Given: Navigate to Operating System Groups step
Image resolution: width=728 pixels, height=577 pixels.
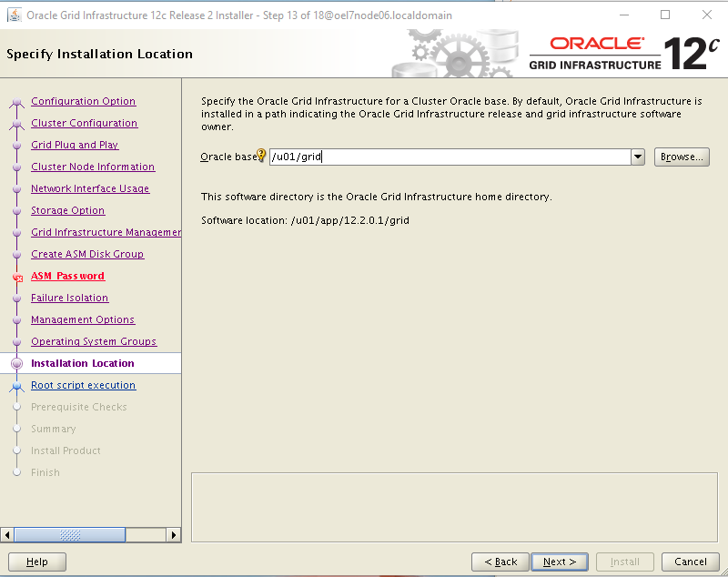Looking at the screenshot, I should tap(94, 341).
